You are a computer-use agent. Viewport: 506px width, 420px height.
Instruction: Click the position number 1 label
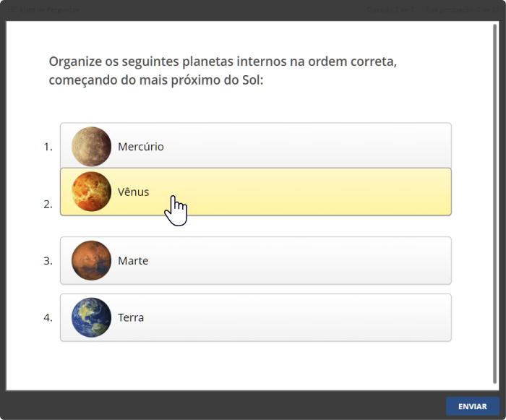(x=48, y=147)
